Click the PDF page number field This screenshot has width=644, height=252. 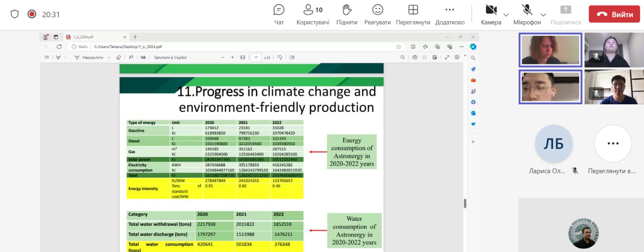point(256,57)
